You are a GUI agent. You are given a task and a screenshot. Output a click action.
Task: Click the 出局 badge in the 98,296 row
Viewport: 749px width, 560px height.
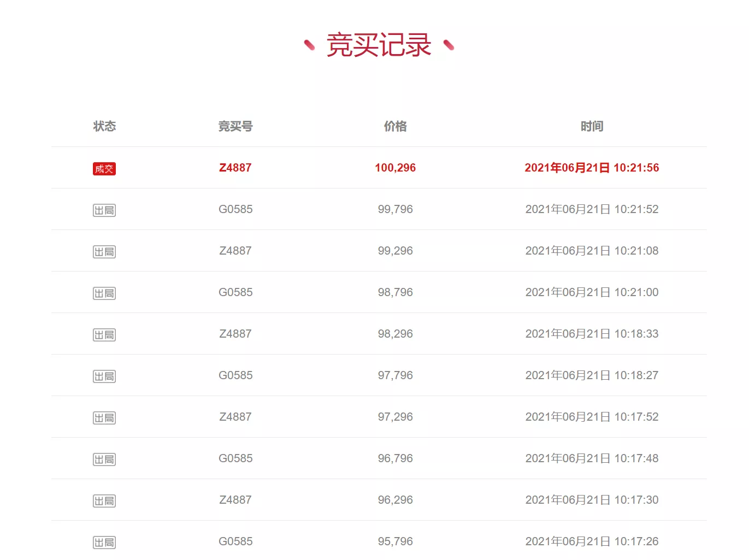pos(104,335)
